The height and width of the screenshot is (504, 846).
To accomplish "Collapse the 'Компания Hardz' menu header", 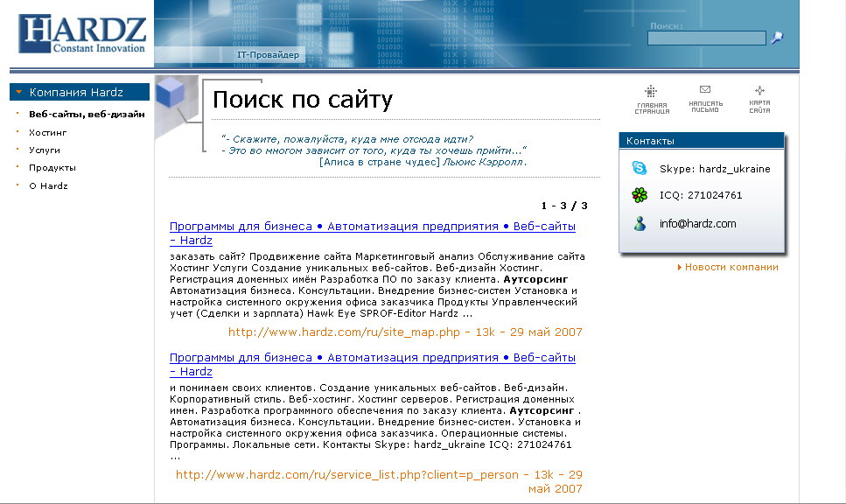I will [80, 92].
